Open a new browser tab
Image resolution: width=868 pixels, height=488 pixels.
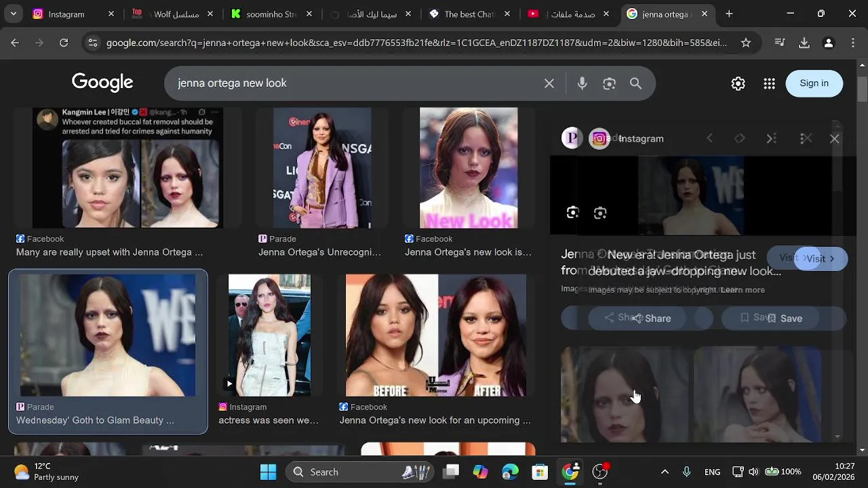click(729, 14)
